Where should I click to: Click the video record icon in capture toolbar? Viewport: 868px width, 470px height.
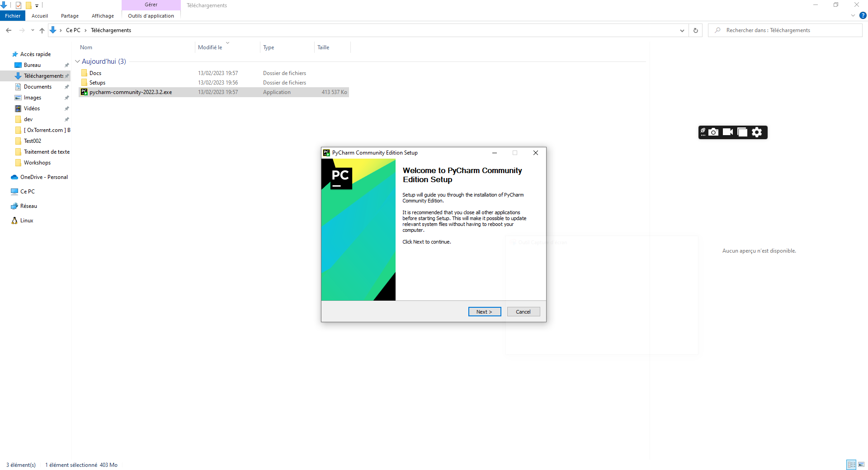point(728,132)
